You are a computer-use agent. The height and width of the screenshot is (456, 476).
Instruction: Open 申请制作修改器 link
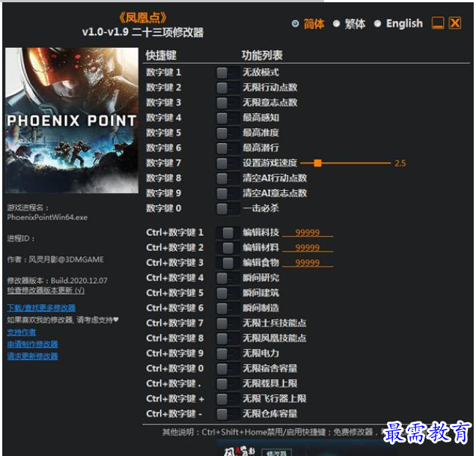pos(32,344)
